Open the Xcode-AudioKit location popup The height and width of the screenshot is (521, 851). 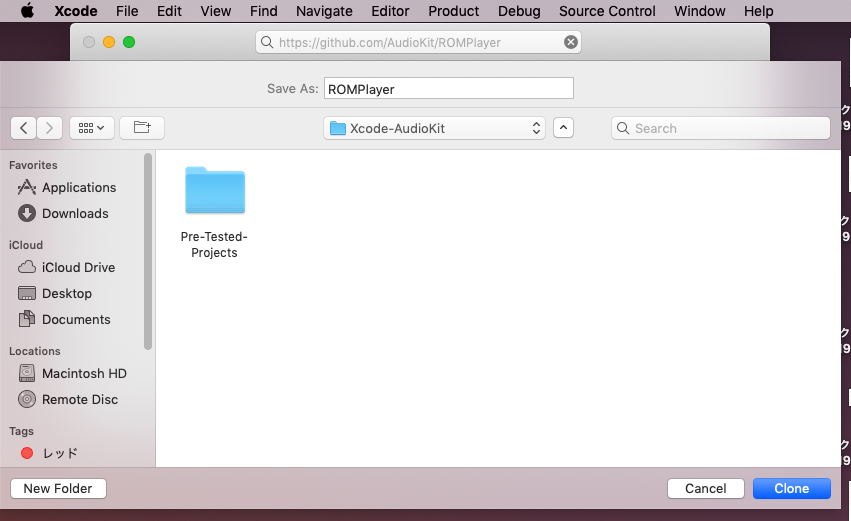click(x=434, y=128)
